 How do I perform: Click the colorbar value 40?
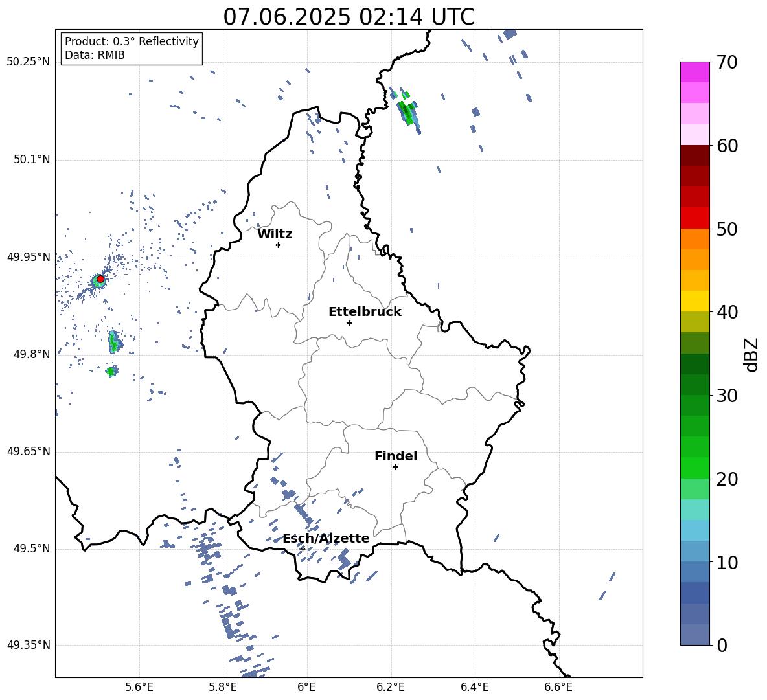tap(727, 312)
